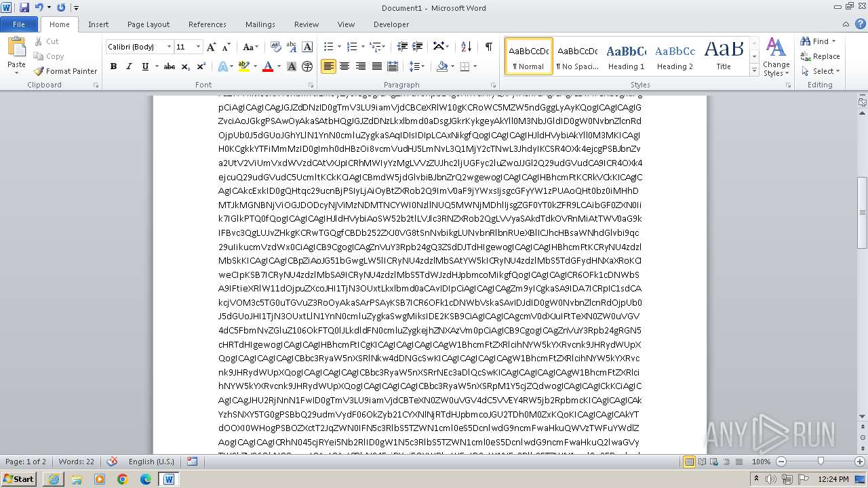Toggle italic formatting

coord(129,66)
